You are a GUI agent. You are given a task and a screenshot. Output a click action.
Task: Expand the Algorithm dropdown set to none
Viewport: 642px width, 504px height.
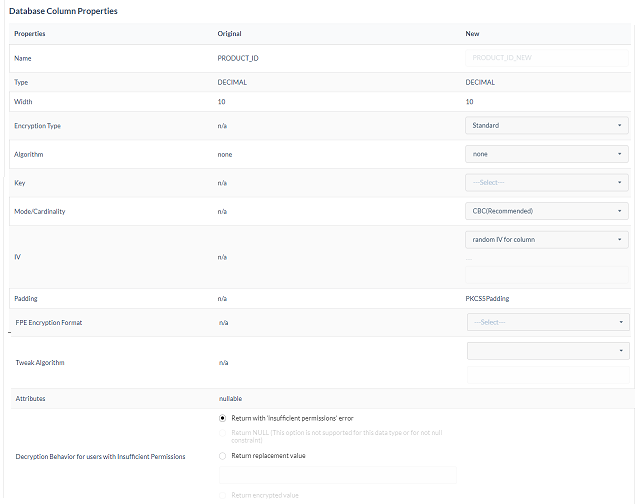tap(547, 154)
